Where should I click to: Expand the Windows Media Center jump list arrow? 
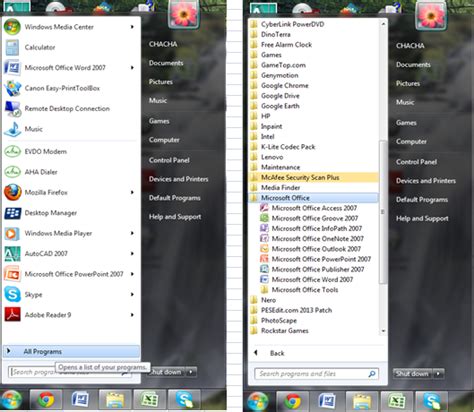click(132, 27)
